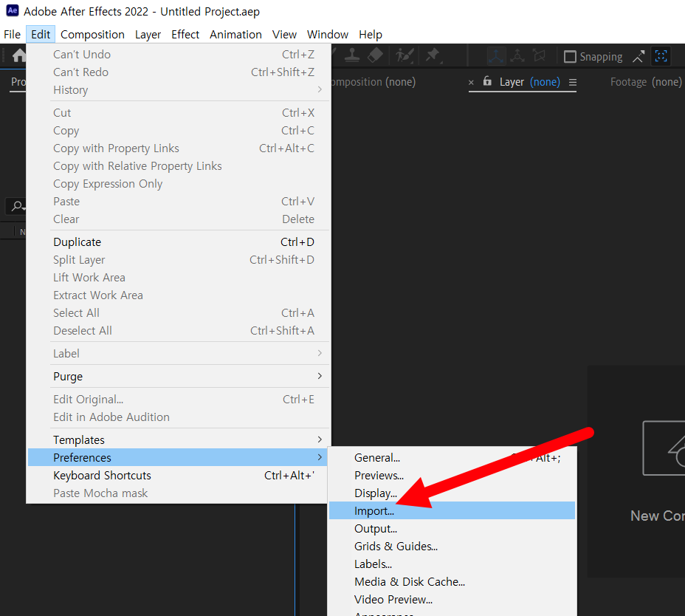The height and width of the screenshot is (616, 685).
Task: Select Can't Undo menu entry
Action: 178,54
